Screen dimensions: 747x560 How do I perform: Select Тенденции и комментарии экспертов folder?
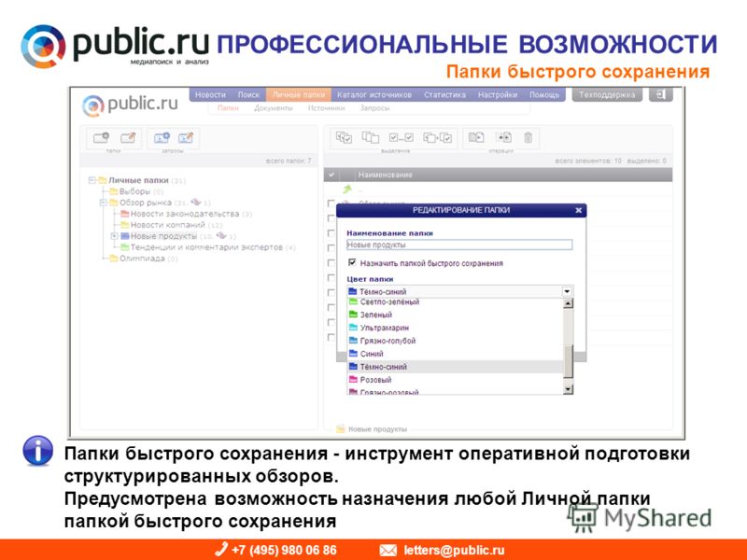(206, 247)
